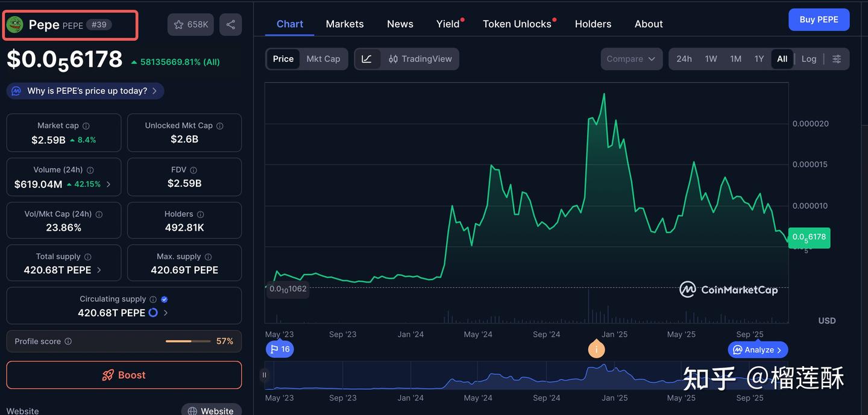Click the blue range navigator chart

[x=526, y=375]
